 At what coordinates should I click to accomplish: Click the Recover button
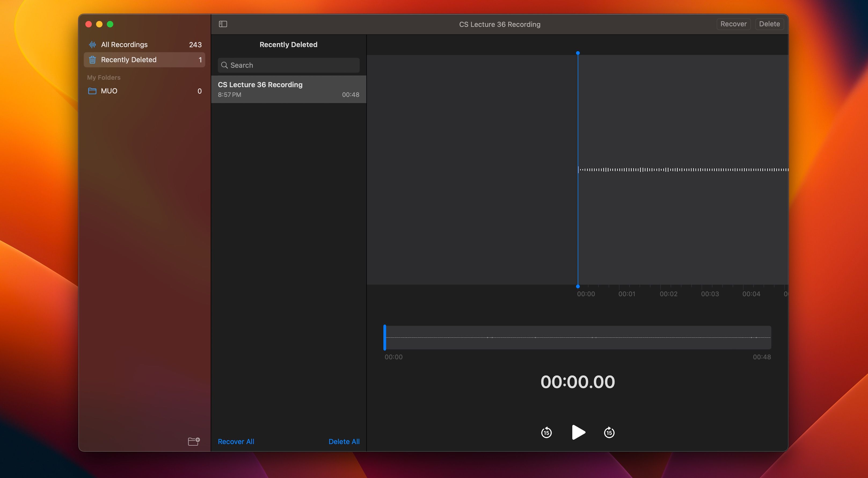point(734,24)
